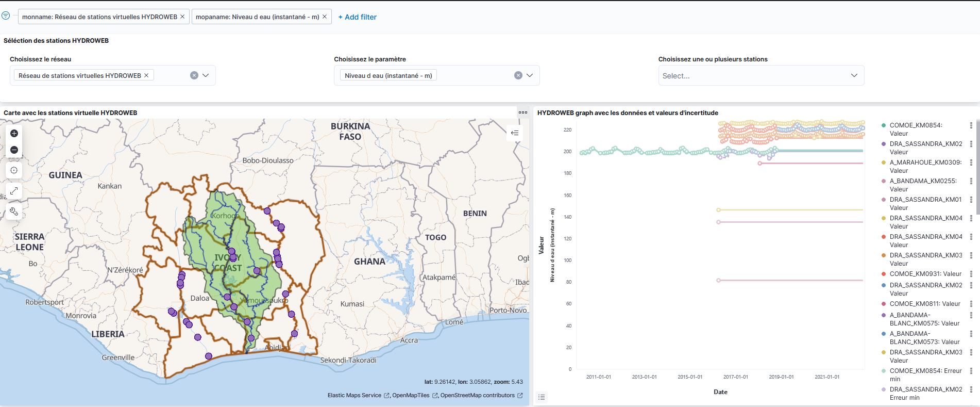The width and height of the screenshot is (980, 407).
Task: Expand the 'Choisissez le réseau' dropdown arrow
Action: (x=206, y=75)
